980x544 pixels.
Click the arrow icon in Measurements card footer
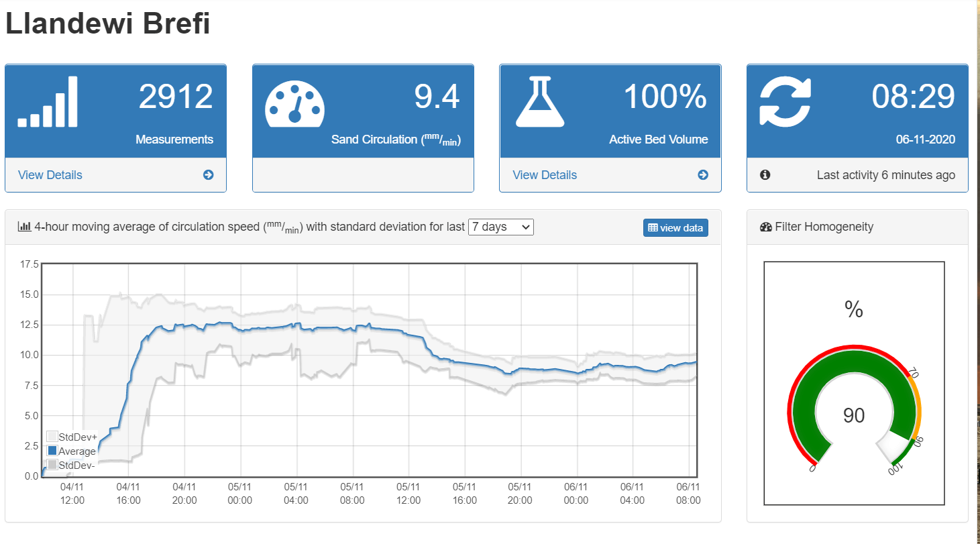point(208,175)
